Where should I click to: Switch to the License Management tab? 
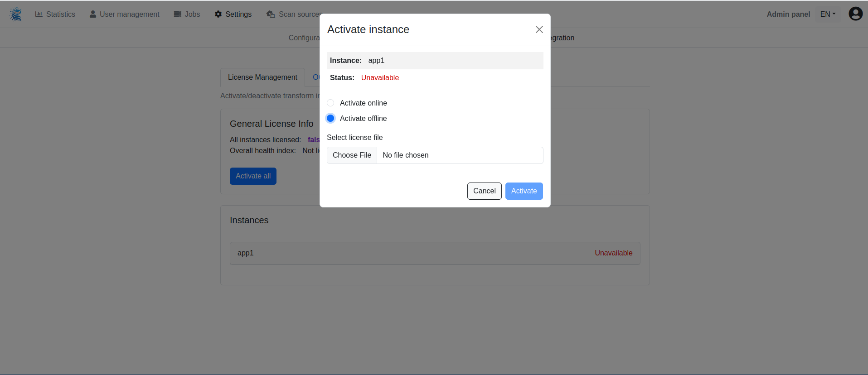tap(262, 77)
